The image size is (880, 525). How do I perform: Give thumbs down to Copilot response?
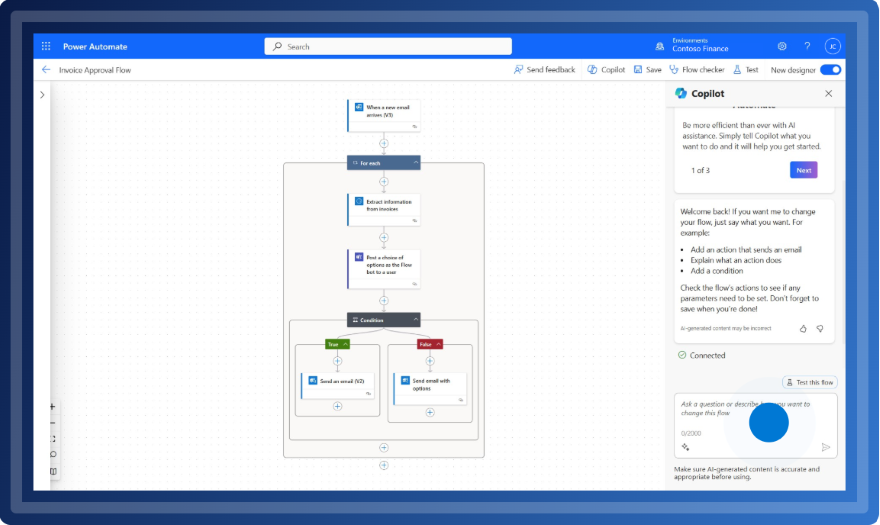pyautogui.click(x=820, y=328)
